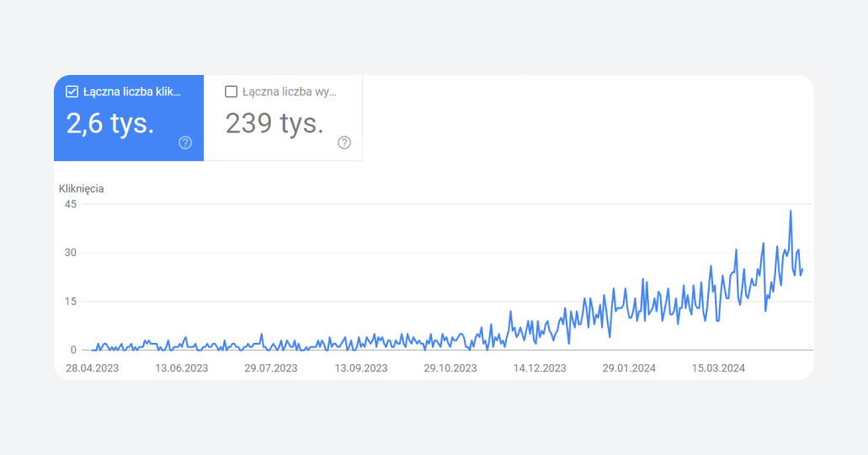Click the 0 y-axis baseline label
The height and width of the screenshot is (455, 868).
pyautogui.click(x=73, y=350)
